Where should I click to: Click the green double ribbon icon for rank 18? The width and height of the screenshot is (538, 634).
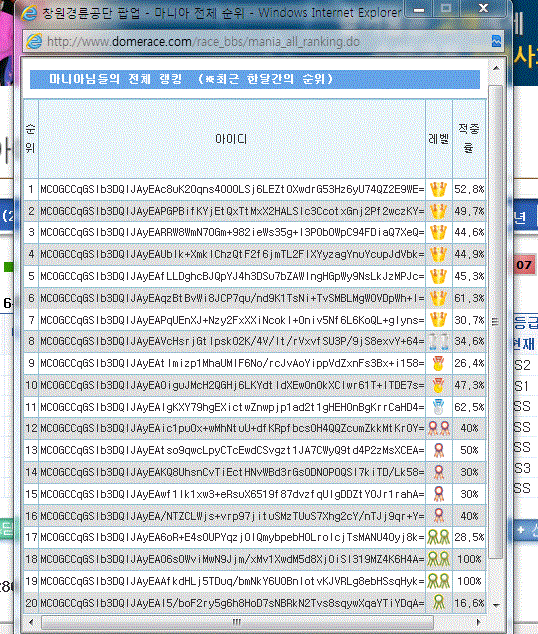[439, 559]
